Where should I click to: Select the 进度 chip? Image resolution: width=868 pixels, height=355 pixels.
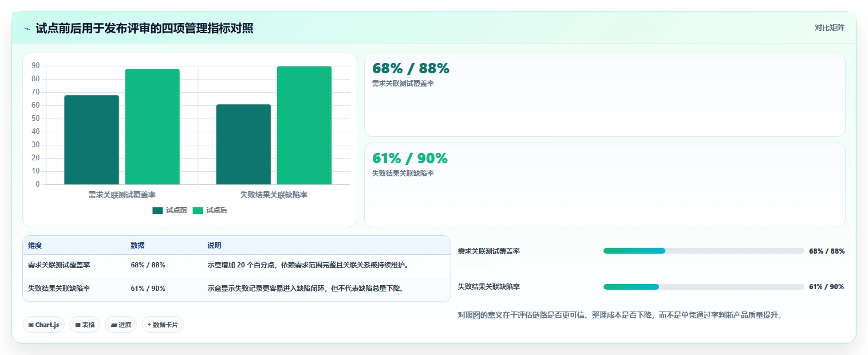point(121,325)
